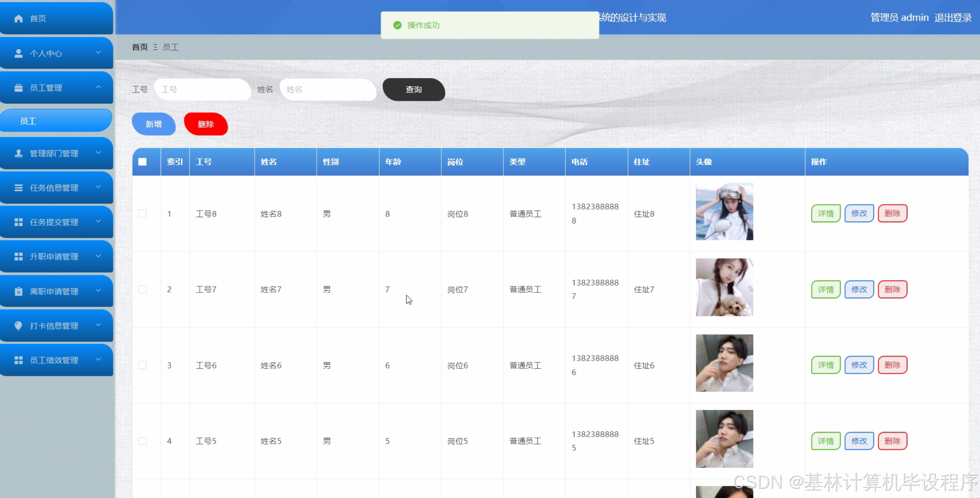Expand the 升职申请管理 menu chevron
Image resolution: width=980 pixels, height=498 pixels.
[98, 256]
